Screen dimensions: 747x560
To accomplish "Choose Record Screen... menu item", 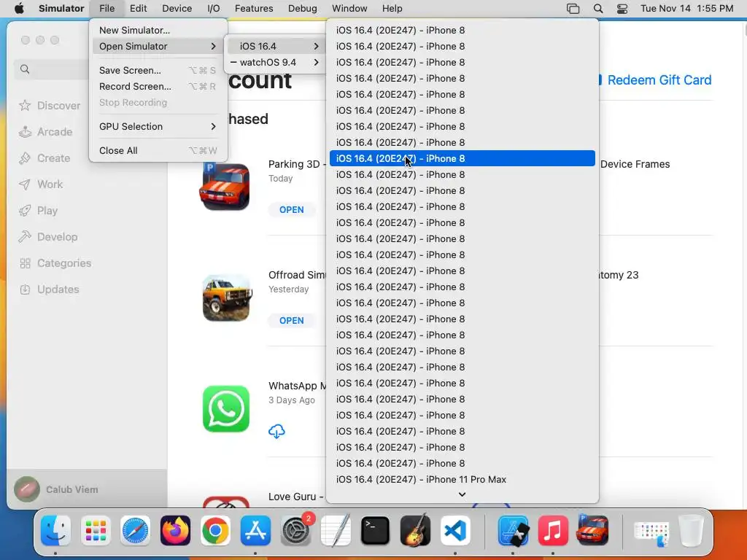I will (158, 86).
